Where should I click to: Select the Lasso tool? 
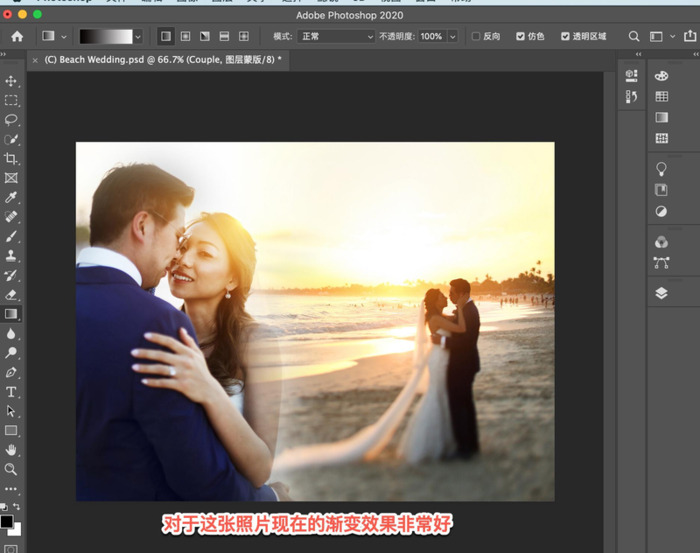click(11, 120)
